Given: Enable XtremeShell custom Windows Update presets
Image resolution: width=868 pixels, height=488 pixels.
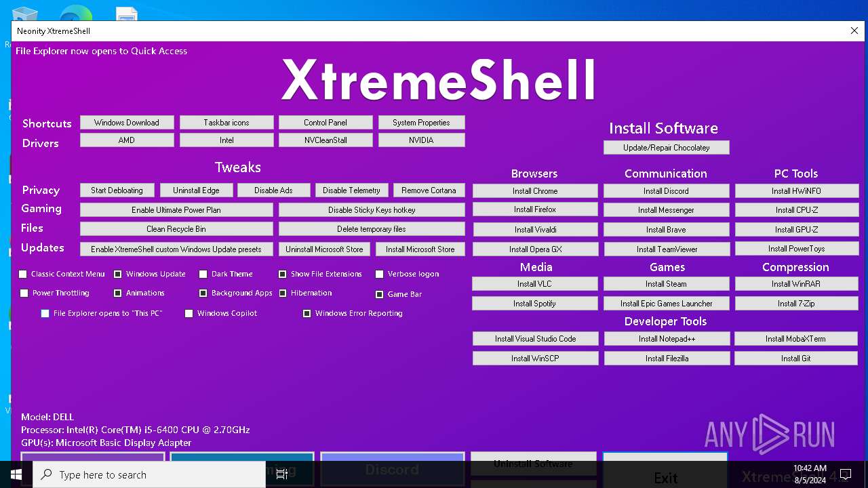Looking at the screenshot, I should click(x=176, y=249).
